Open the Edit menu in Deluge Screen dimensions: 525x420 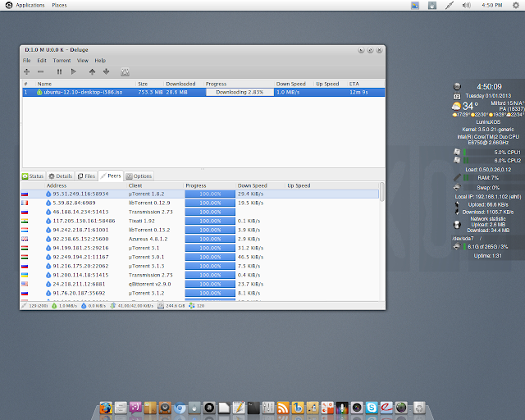(x=42, y=61)
